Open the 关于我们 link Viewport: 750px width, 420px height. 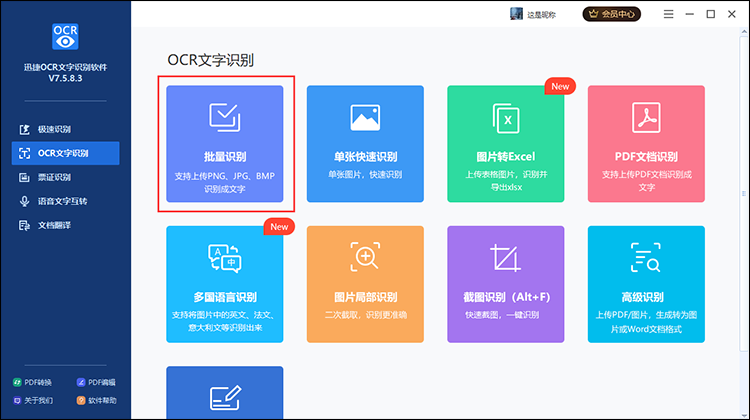click(33, 400)
